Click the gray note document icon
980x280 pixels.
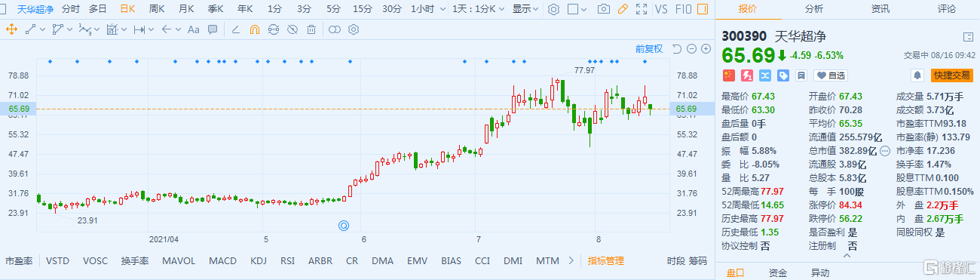[x=801, y=75]
